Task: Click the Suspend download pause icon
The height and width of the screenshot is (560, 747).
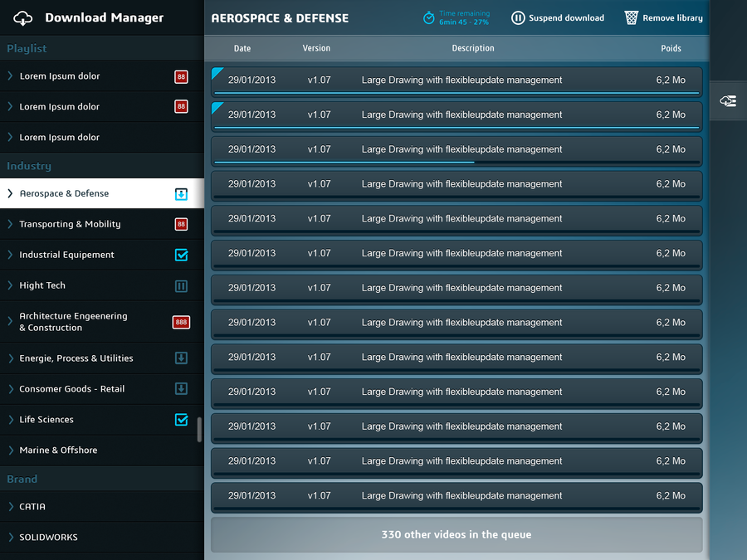Action: point(518,17)
